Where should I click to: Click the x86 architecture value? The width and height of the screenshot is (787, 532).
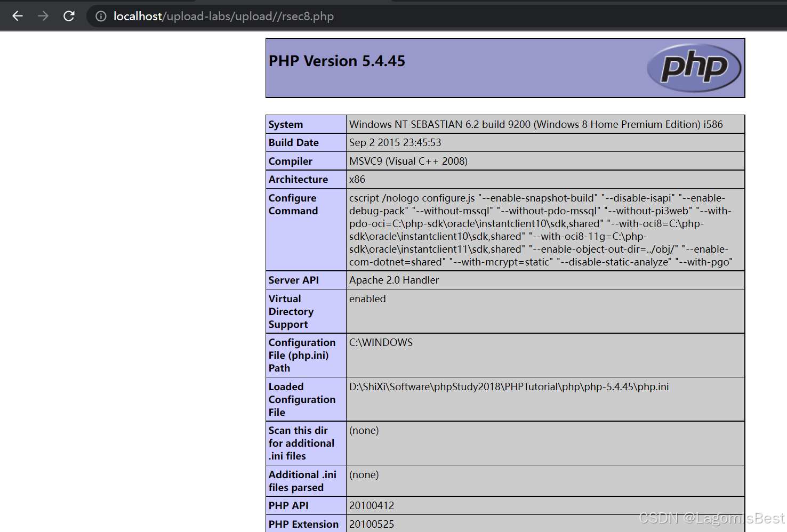coord(357,179)
